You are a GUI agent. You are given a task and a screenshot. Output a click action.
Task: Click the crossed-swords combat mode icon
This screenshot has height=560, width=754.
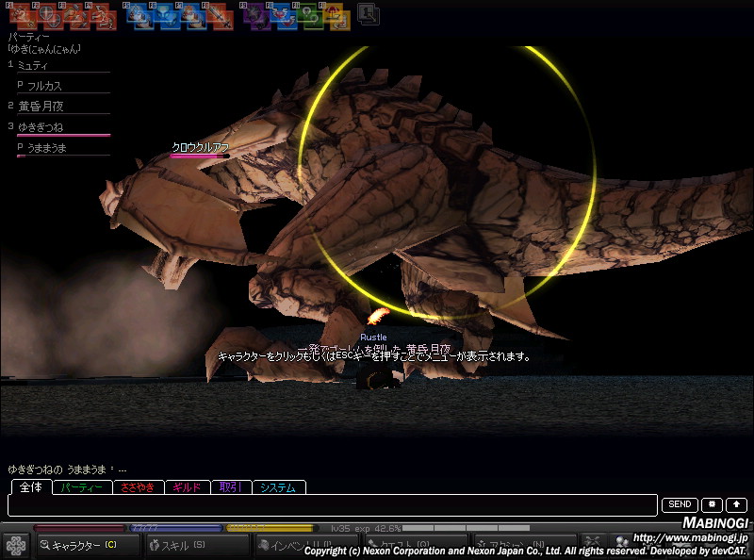(x=593, y=543)
